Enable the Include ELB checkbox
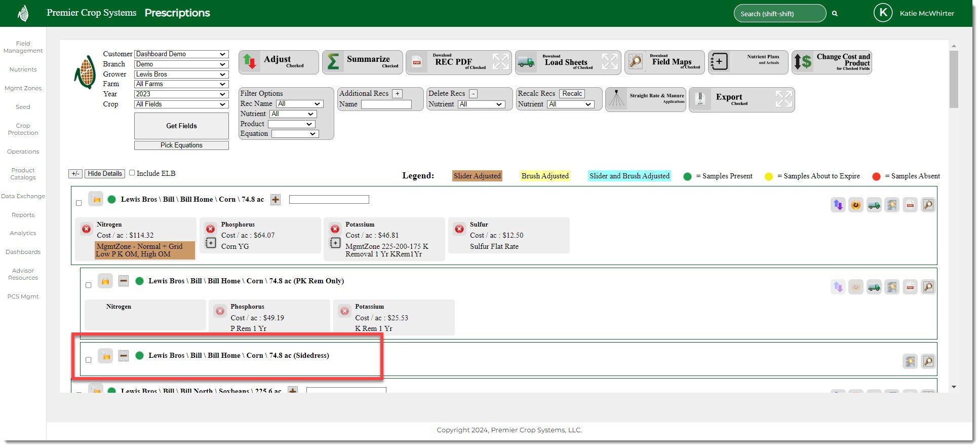This screenshot has height=448, width=980. coord(132,173)
